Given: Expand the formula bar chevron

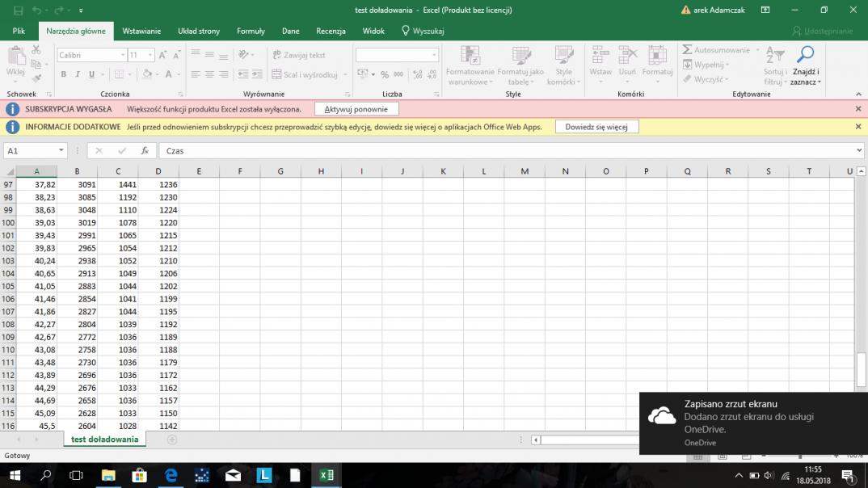Looking at the screenshot, I should [x=858, y=151].
